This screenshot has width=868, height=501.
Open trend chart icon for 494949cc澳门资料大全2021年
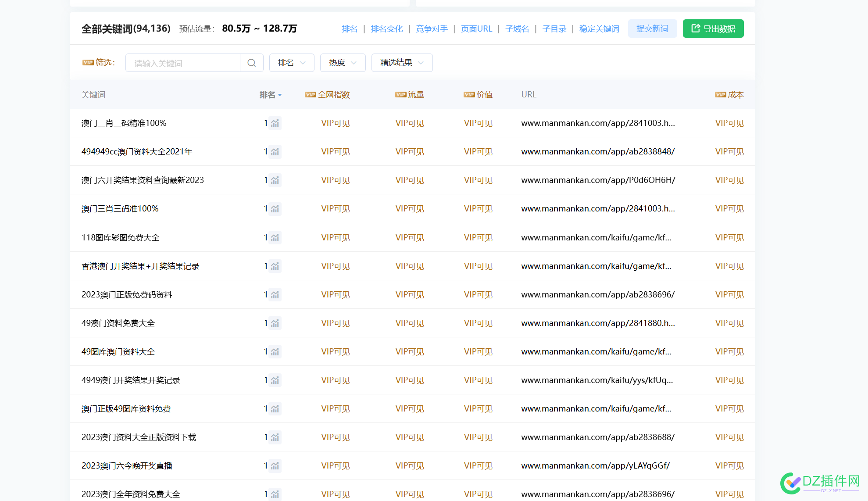coord(275,152)
